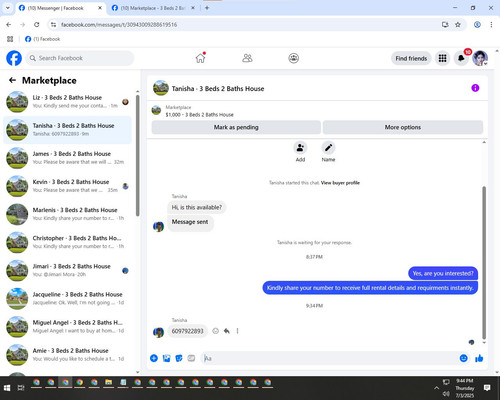Open Miguel Angel conversation in the list
Image resolution: width=500 pixels, height=400 pixels.
[x=67, y=327]
